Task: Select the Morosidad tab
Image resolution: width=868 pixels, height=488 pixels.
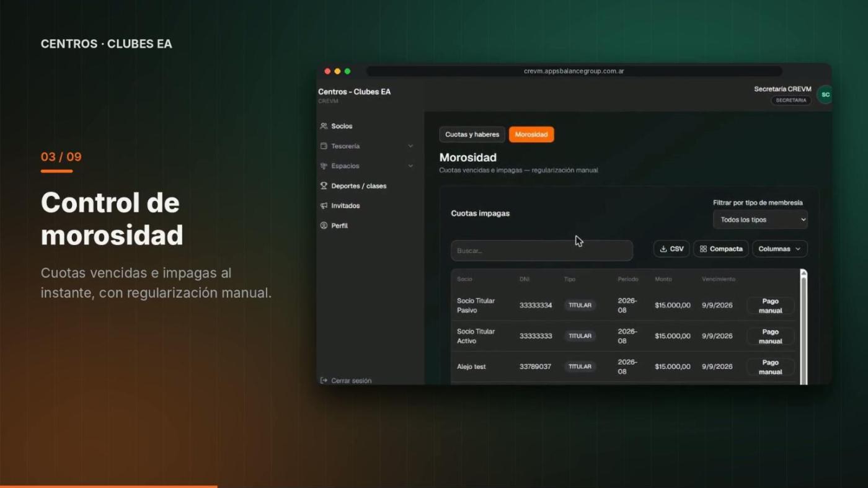Action: click(x=531, y=135)
